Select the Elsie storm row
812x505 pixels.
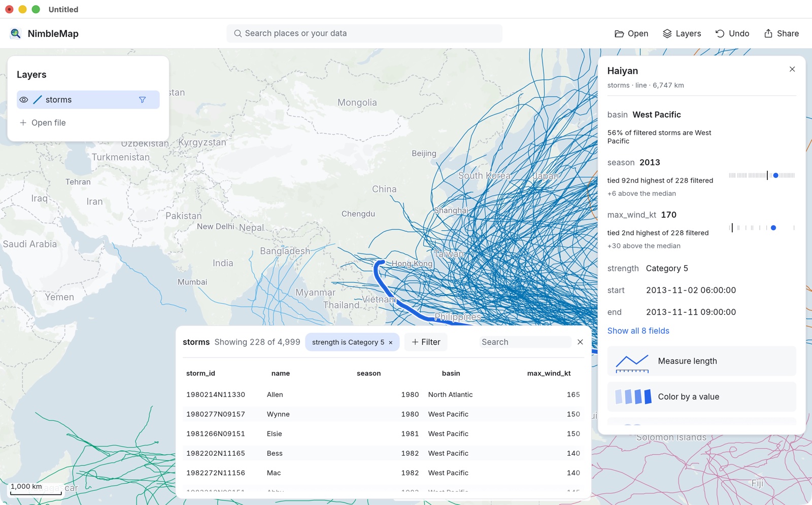tap(383, 434)
